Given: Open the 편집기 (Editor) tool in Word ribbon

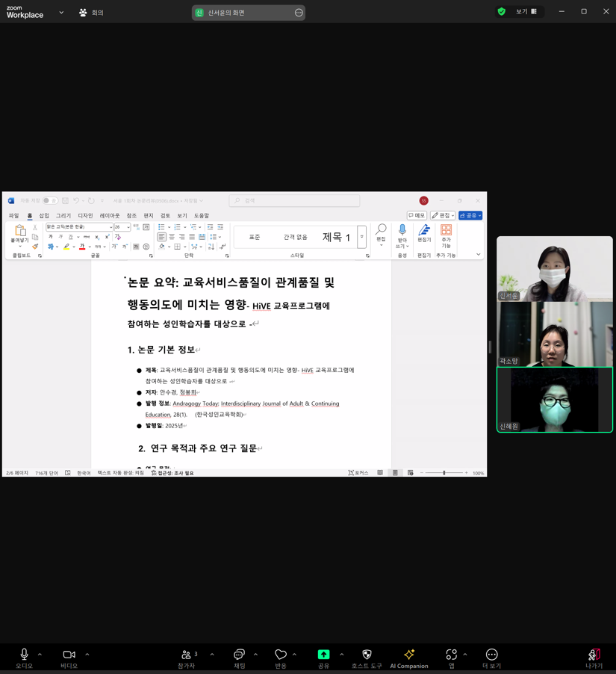Looking at the screenshot, I should (x=424, y=233).
